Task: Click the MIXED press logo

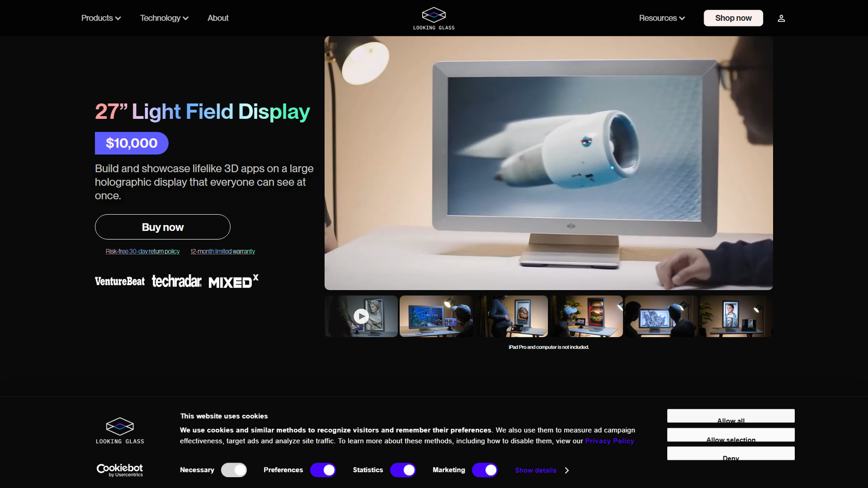Action: click(x=233, y=281)
